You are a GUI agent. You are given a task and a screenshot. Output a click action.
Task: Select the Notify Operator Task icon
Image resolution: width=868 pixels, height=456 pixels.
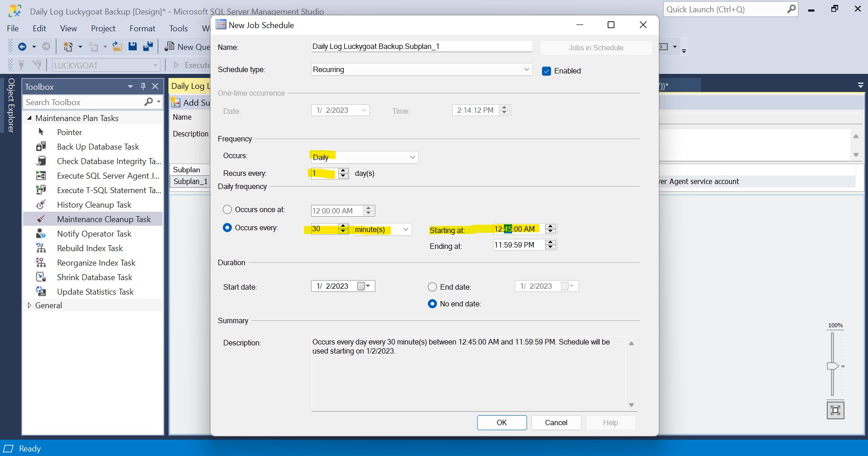point(41,233)
